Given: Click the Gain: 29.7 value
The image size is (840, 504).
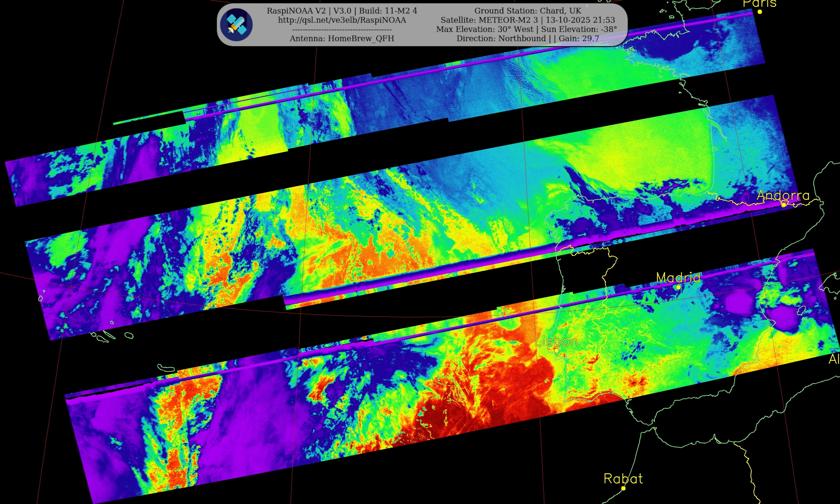Looking at the screenshot, I should click(x=579, y=38).
